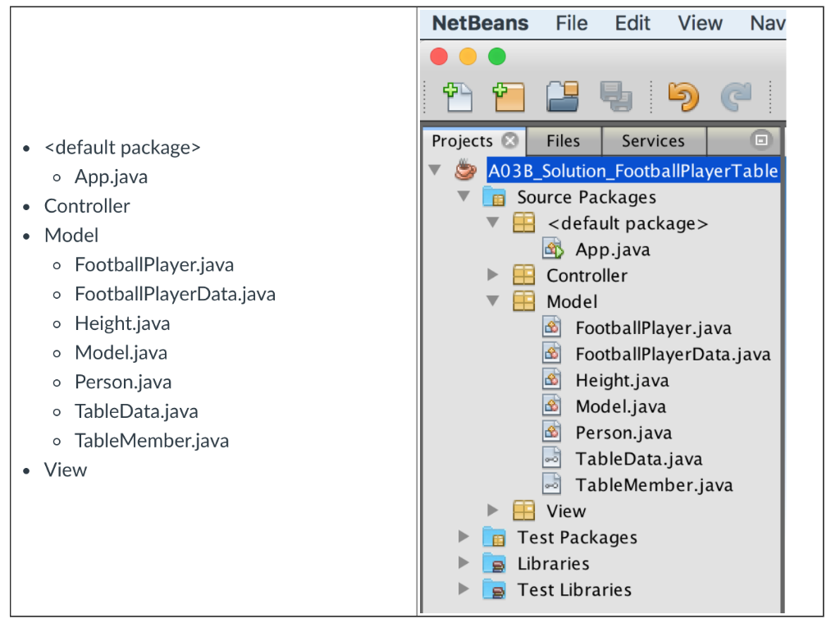Open the View menu
The height and width of the screenshot is (628, 840).
click(x=699, y=23)
